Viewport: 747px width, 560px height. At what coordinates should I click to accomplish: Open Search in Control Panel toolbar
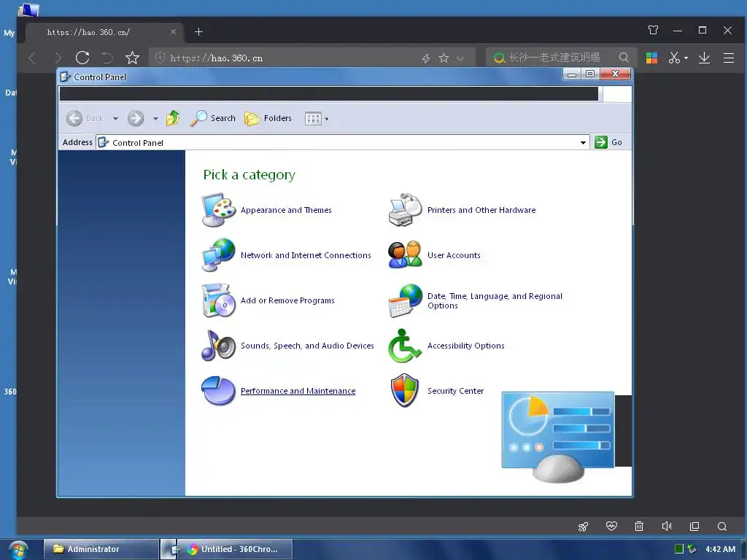(213, 118)
